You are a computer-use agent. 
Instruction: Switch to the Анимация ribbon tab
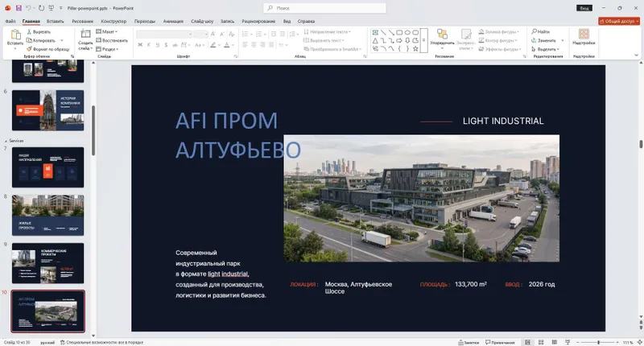click(173, 21)
